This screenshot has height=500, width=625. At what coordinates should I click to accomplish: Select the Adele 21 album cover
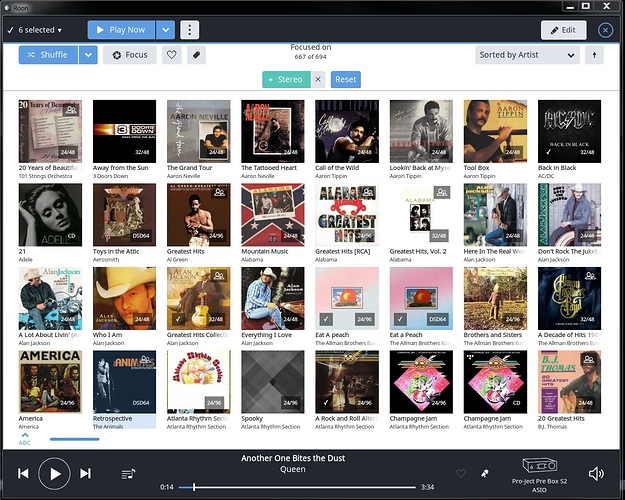point(50,215)
